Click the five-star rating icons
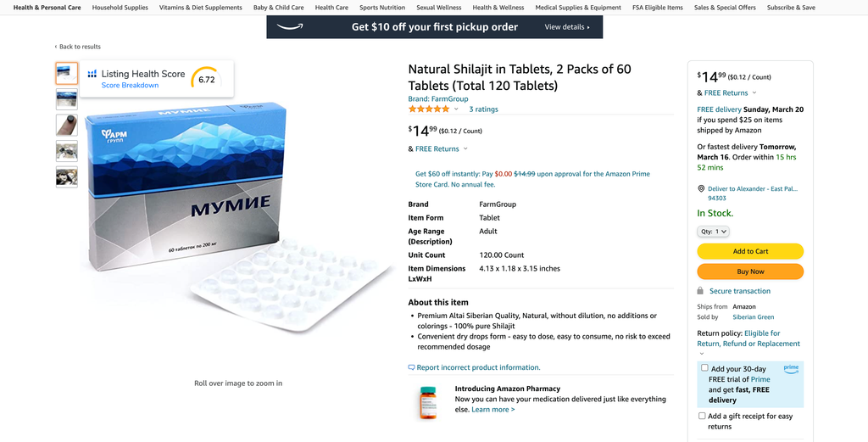 (x=429, y=109)
